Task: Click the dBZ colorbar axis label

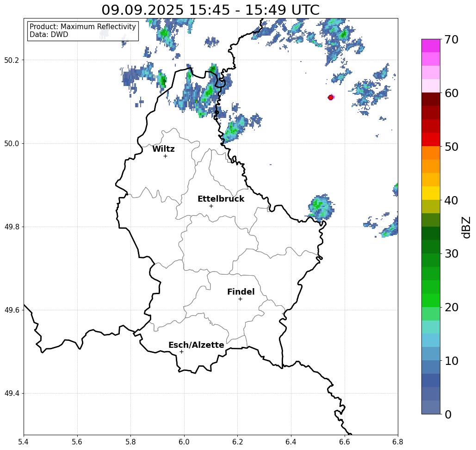Action: (466, 227)
